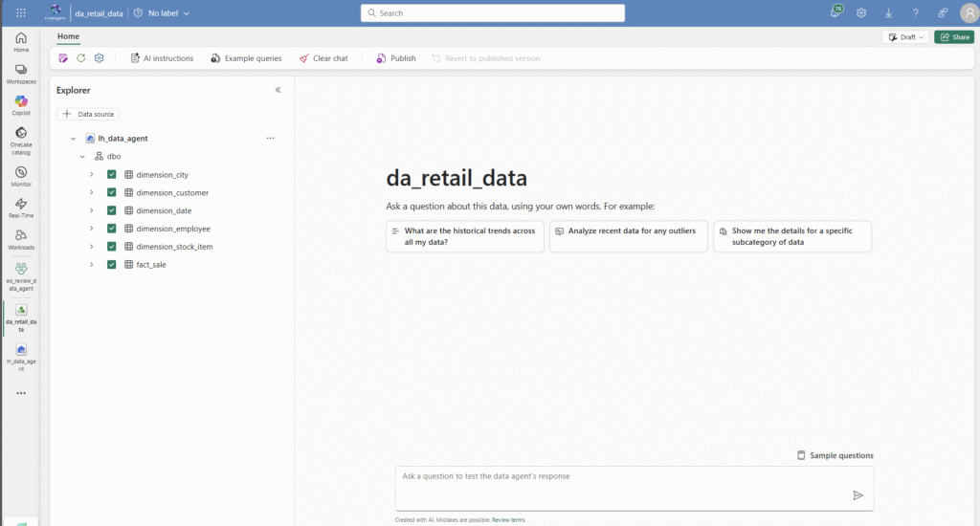Image resolution: width=980 pixels, height=526 pixels.
Task: Open Real-Time hub in sidebar
Action: pyautogui.click(x=21, y=208)
